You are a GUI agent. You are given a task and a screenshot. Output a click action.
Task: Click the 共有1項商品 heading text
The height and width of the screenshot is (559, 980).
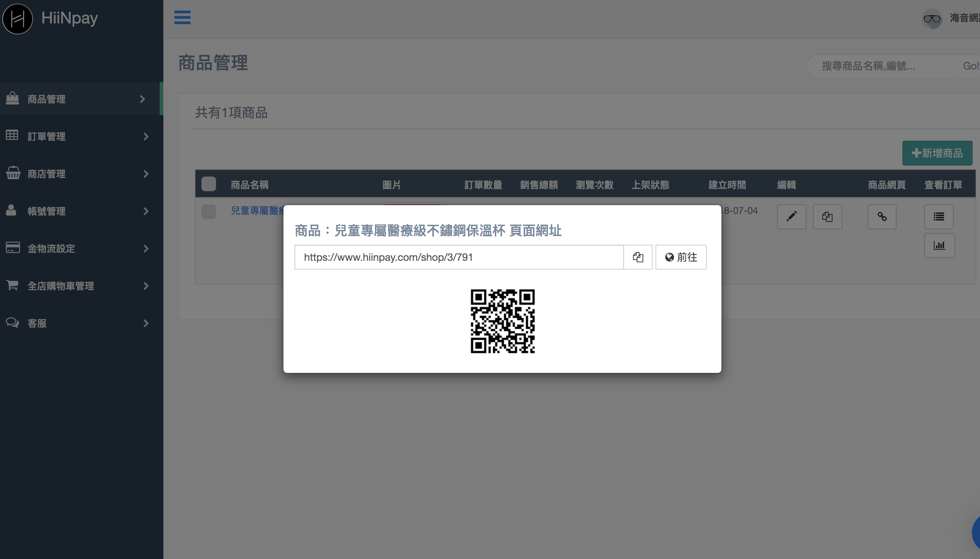pyautogui.click(x=231, y=112)
